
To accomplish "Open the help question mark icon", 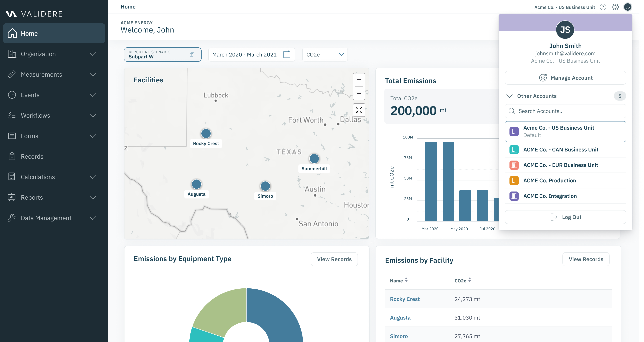I will tap(603, 7).
